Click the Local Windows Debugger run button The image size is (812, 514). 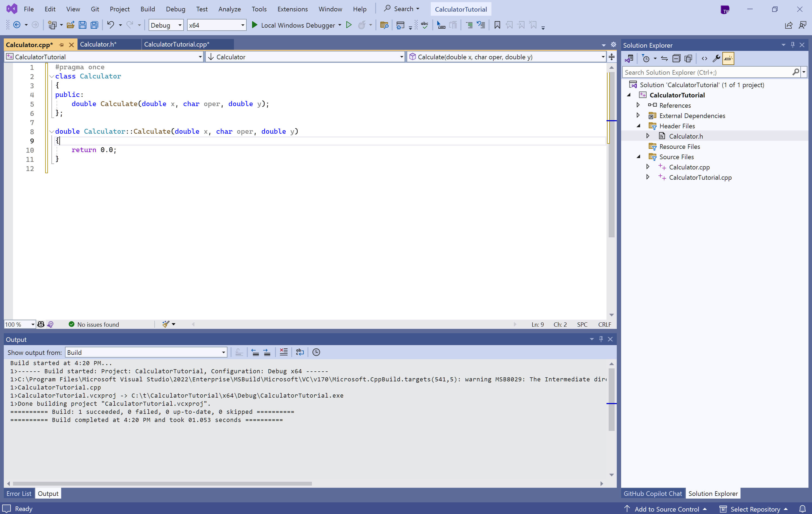[254, 24]
